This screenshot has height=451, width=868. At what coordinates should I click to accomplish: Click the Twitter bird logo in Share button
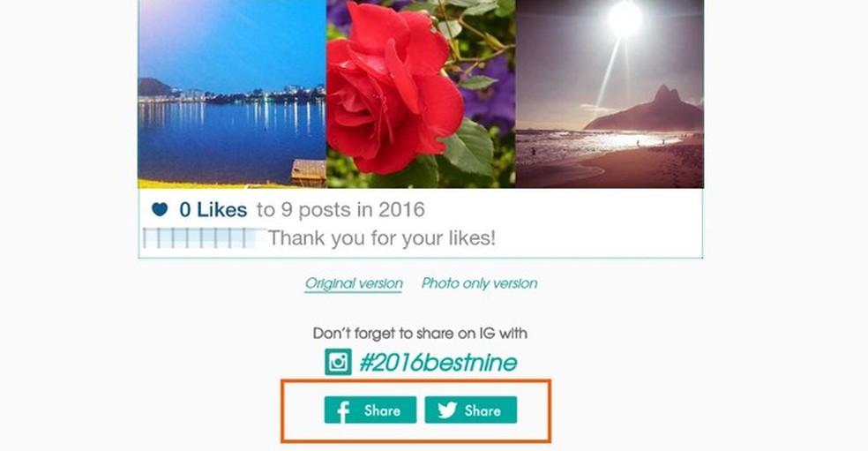click(x=447, y=410)
